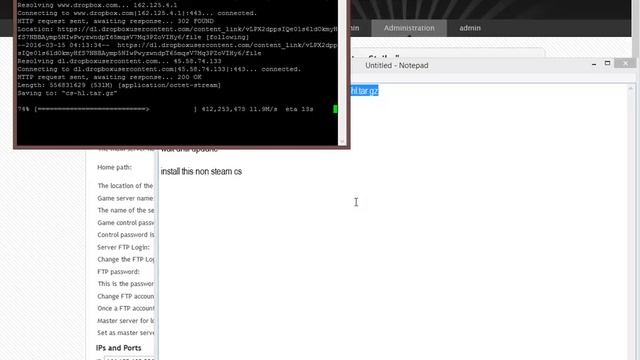The width and height of the screenshot is (640, 360).
Task: Open the admin menu in the web panel
Action: (470, 28)
